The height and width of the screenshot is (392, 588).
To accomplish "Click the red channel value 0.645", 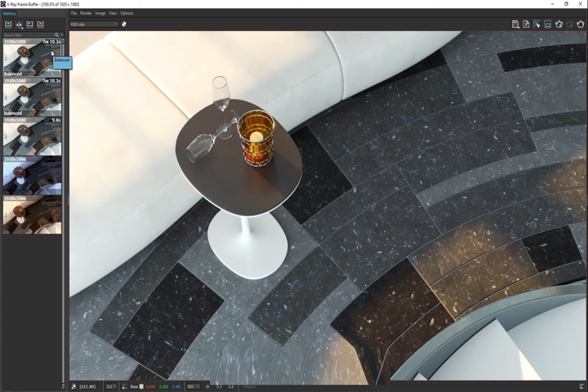I will click(150, 386).
